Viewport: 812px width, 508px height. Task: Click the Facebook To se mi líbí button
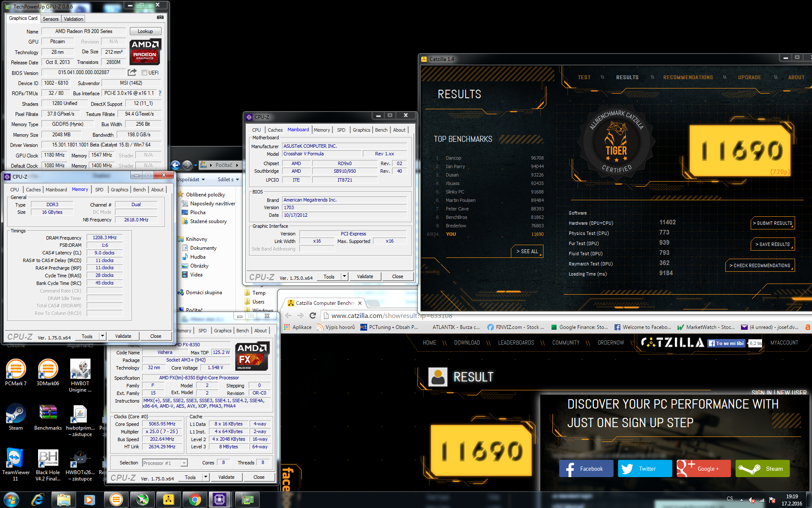tap(727, 343)
